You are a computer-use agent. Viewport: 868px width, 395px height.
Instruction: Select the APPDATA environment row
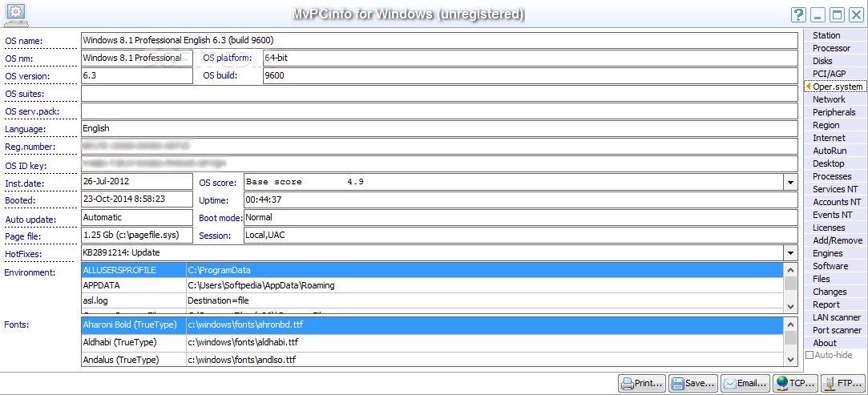432,285
